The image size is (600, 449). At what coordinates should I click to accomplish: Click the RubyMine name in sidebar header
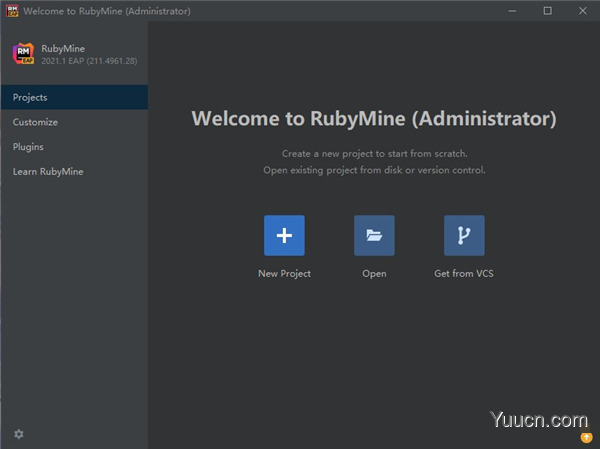(63, 49)
